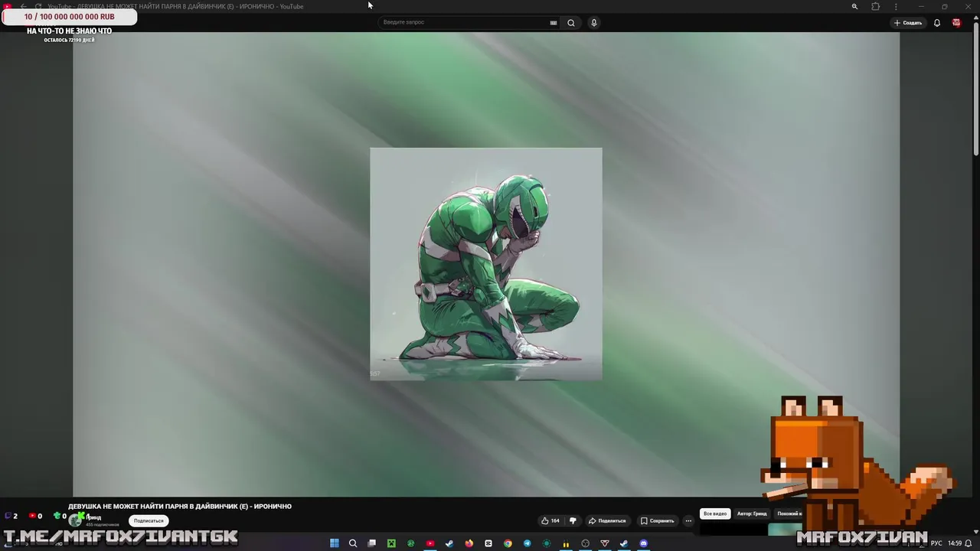Open Windows taskbar search
This screenshot has height=551, width=980.
coord(353,543)
